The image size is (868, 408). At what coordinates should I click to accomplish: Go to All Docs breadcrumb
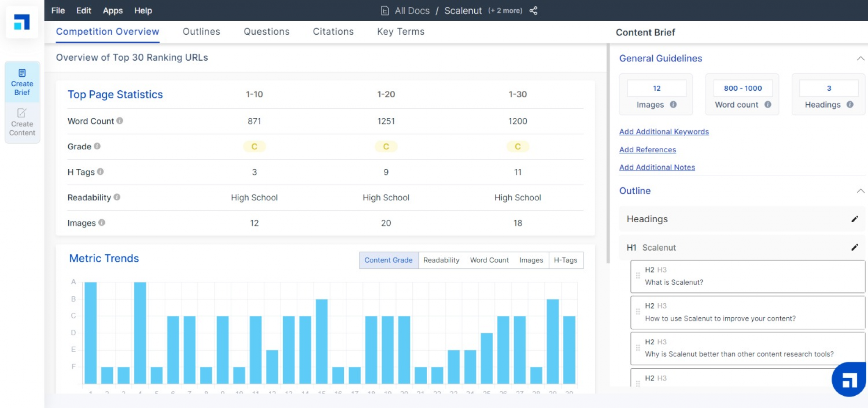(412, 11)
